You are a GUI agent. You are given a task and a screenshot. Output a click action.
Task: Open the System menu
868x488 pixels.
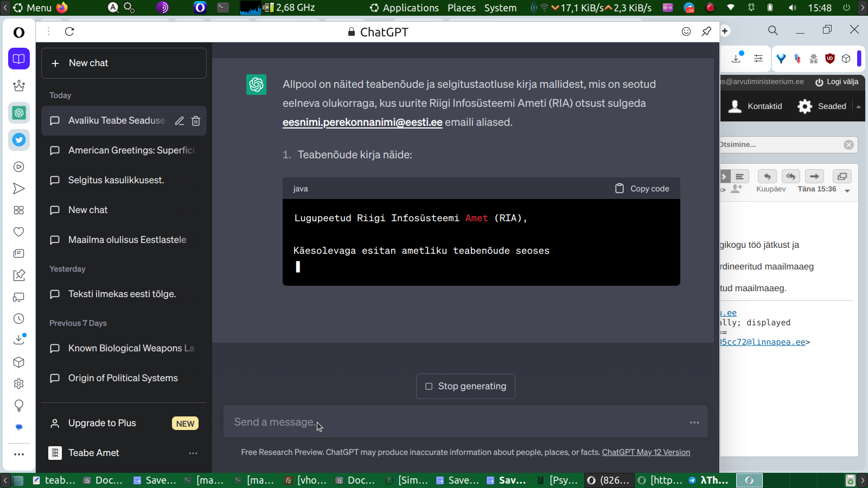pos(500,8)
